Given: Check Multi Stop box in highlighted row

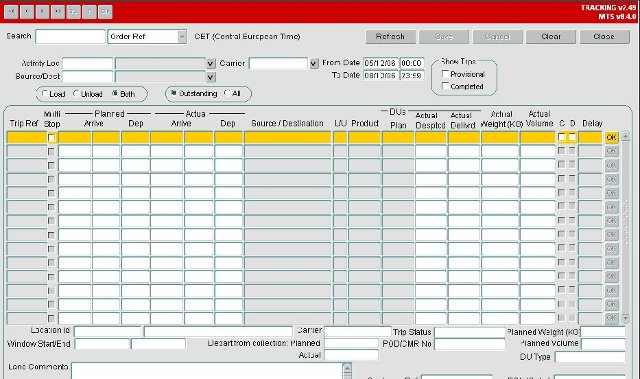Looking at the screenshot, I should pyautogui.click(x=51, y=138).
